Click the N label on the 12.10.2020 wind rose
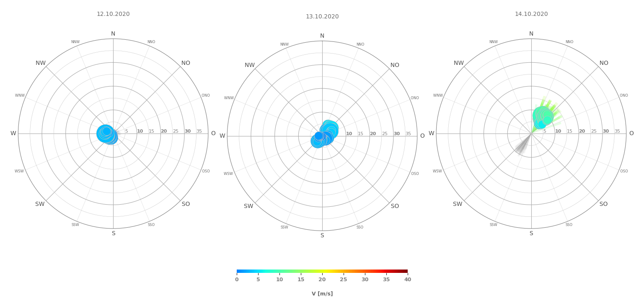 [x=113, y=33]
